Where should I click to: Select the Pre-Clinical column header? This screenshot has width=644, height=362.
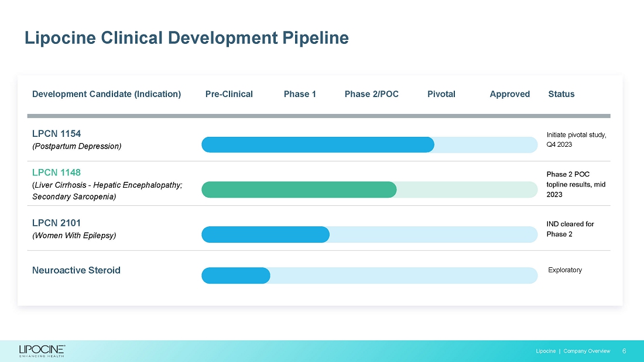[x=229, y=94]
